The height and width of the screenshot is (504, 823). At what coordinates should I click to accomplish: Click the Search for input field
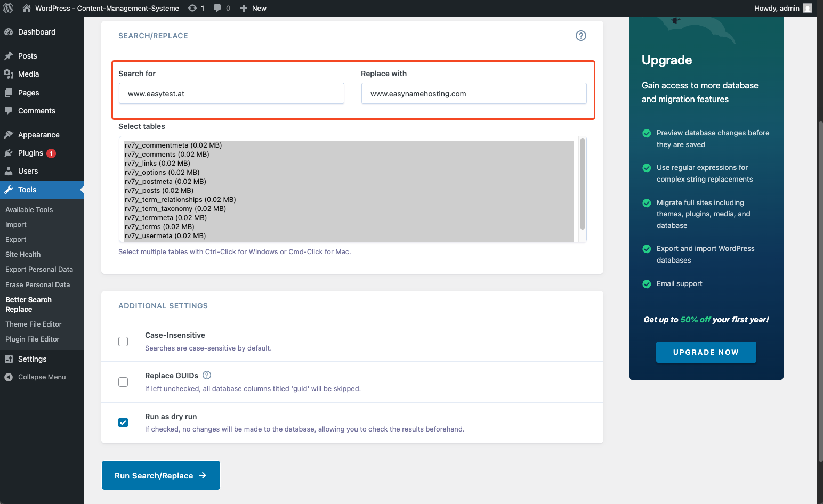click(x=231, y=94)
